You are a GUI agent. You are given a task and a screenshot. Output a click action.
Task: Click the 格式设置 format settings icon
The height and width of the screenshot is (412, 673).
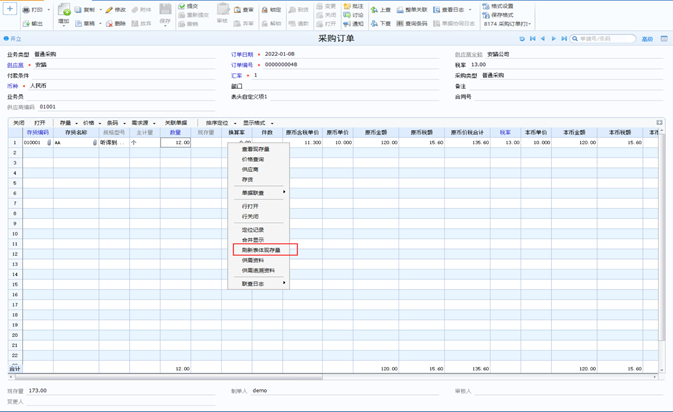pyautogui.click(x=497, y=6)
